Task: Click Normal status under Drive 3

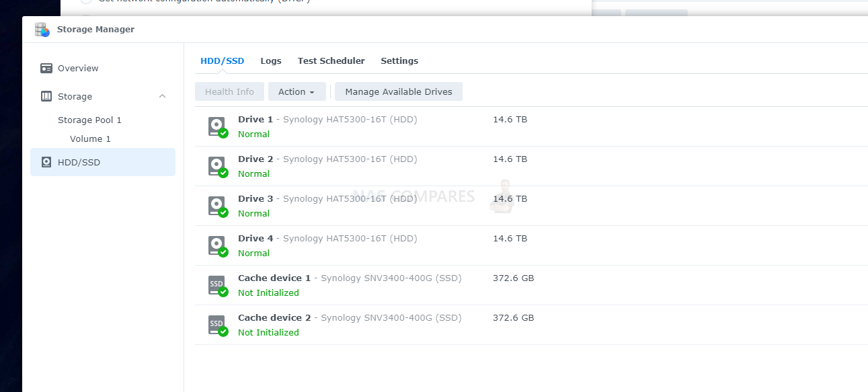Action: pos(253,213)
